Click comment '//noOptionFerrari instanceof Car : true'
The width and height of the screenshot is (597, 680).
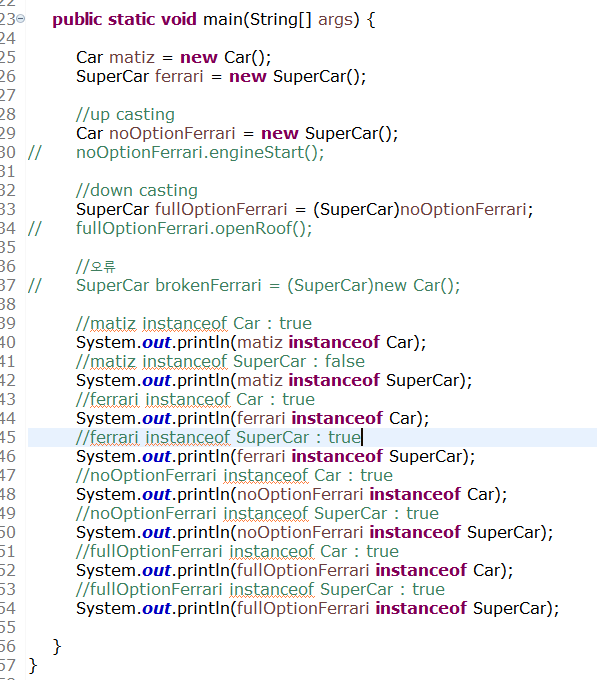point(235,475)
